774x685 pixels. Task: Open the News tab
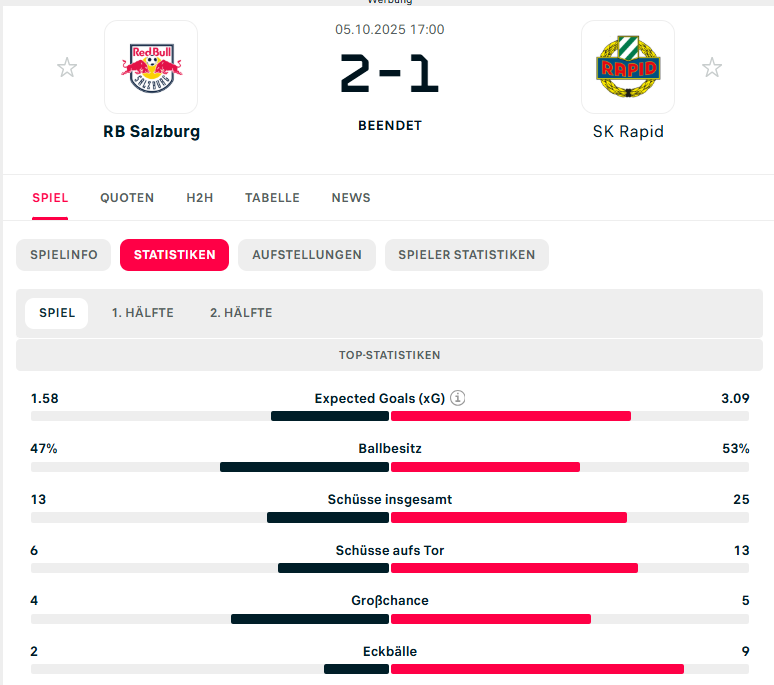tap(351, 198)
